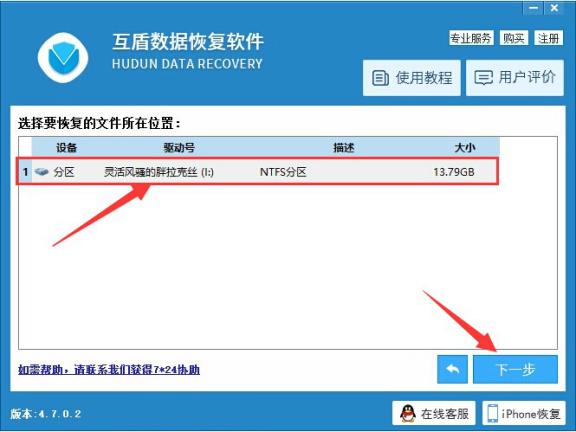Open the 使用教程 tutorial button
Viewport: 576px width, 432px height.
(412, 78)
